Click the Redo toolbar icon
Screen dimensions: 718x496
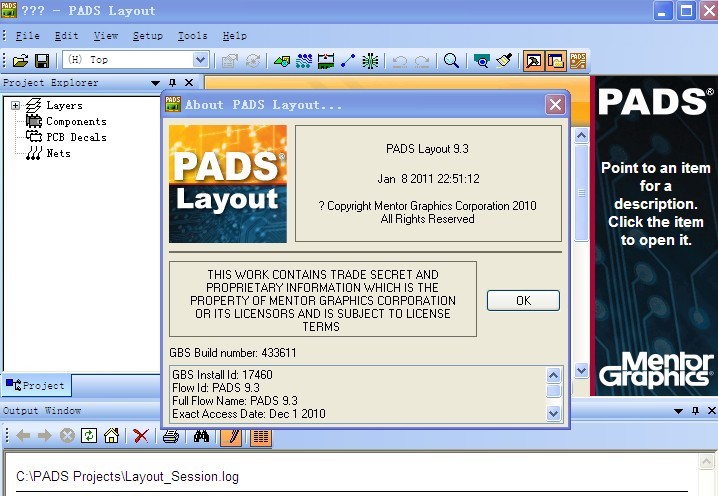(422, 60)
